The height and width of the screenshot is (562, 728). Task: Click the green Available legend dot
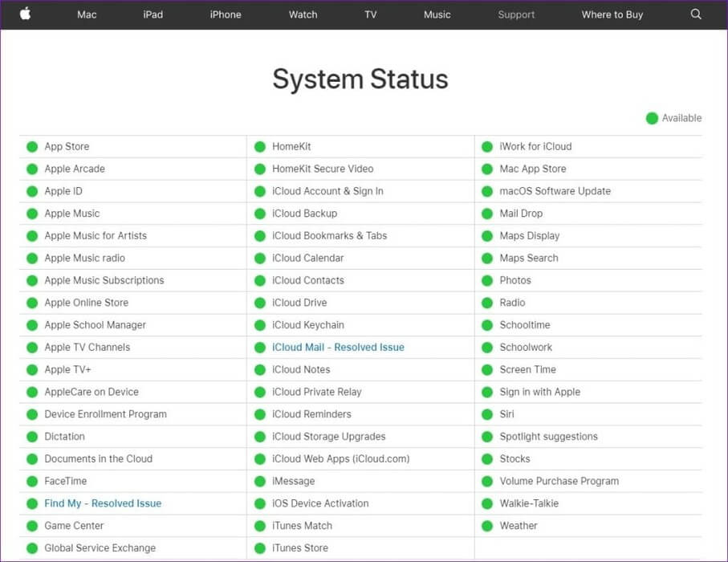(x=652, y=119)
